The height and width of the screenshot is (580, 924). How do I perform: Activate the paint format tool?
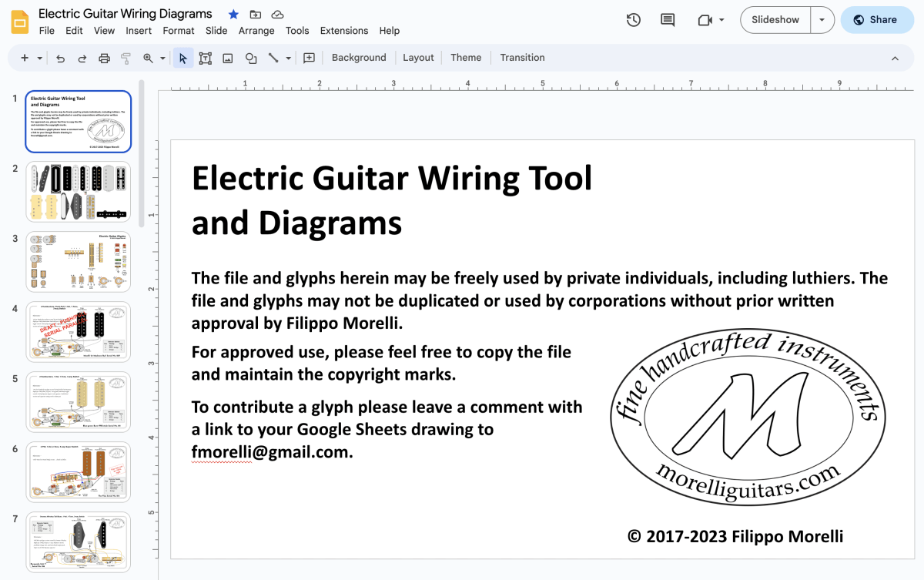pyautogui.click(x=125, y=58)
